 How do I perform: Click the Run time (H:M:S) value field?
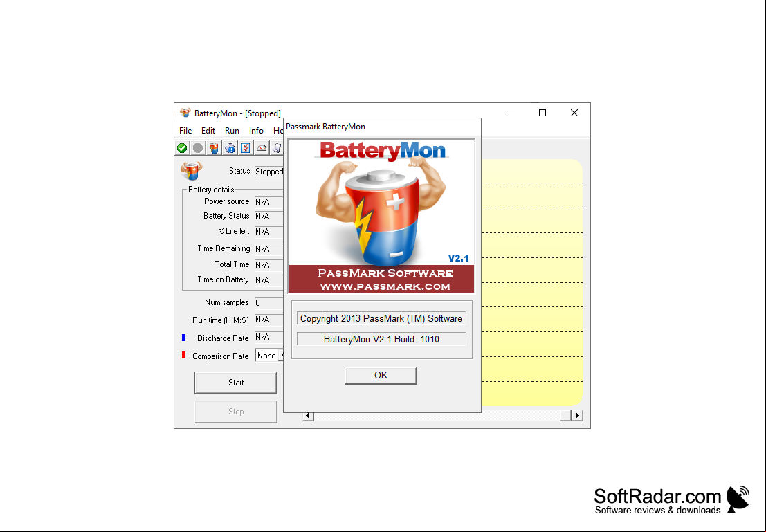[x=269, y=320]
